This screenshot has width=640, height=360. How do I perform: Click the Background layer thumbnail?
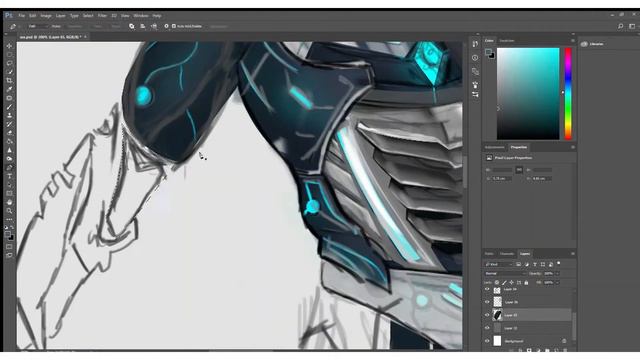click(x=497, y=341)
